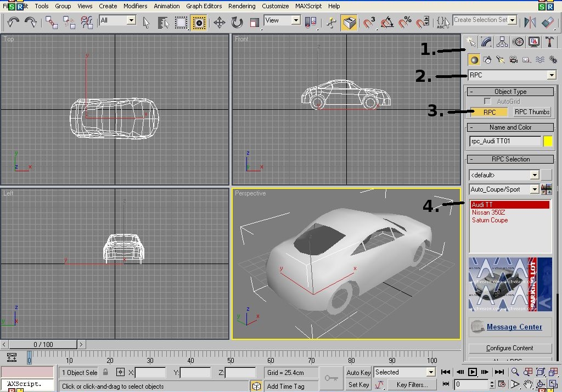Click the Undo arrow in toolbar
Viewport: 562px width, 392px height.
coord(13,22)
